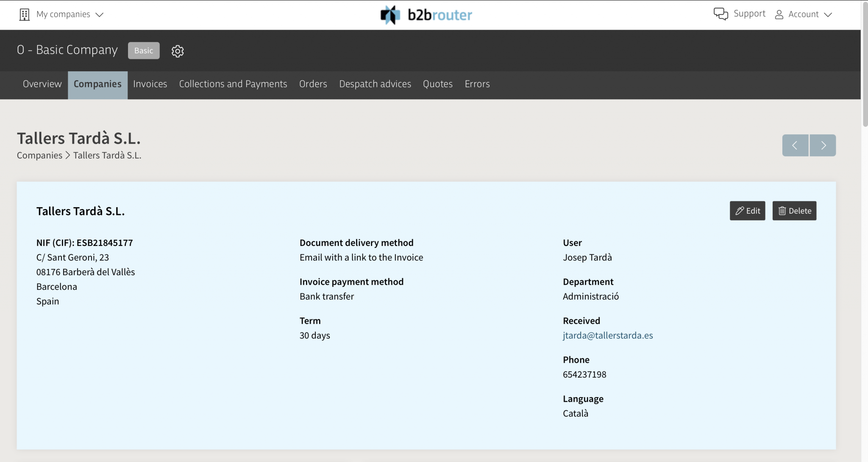
Task: Click the Companies breadcrumb link
Action: 39,156
